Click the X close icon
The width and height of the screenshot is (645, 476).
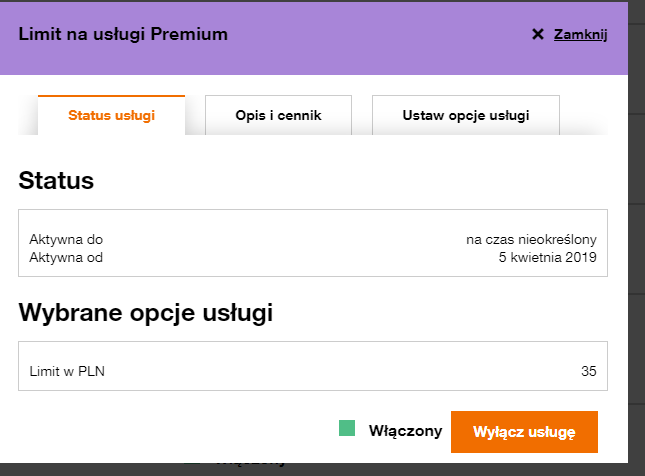click(538, 35)
